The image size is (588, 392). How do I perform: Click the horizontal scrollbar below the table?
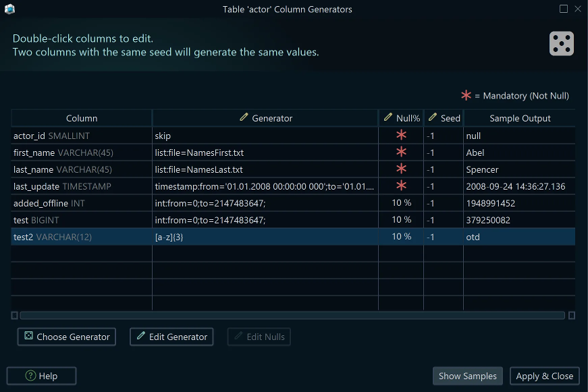tap(290, 315)
